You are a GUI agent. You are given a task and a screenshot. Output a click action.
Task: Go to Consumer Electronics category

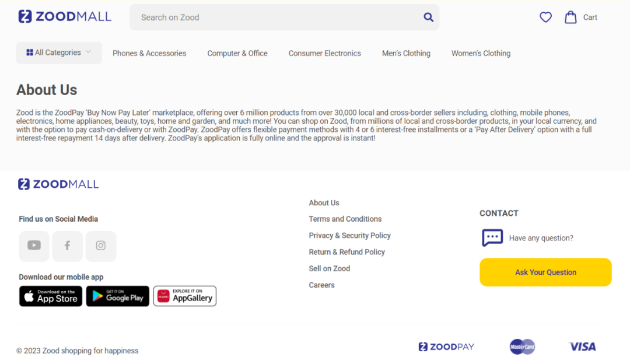tap(325, 53)
